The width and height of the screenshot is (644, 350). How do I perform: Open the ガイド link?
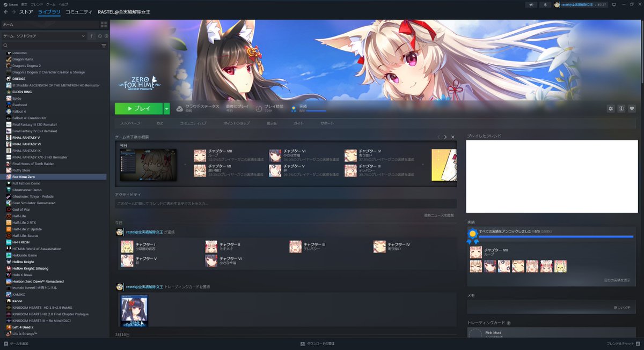298,123
